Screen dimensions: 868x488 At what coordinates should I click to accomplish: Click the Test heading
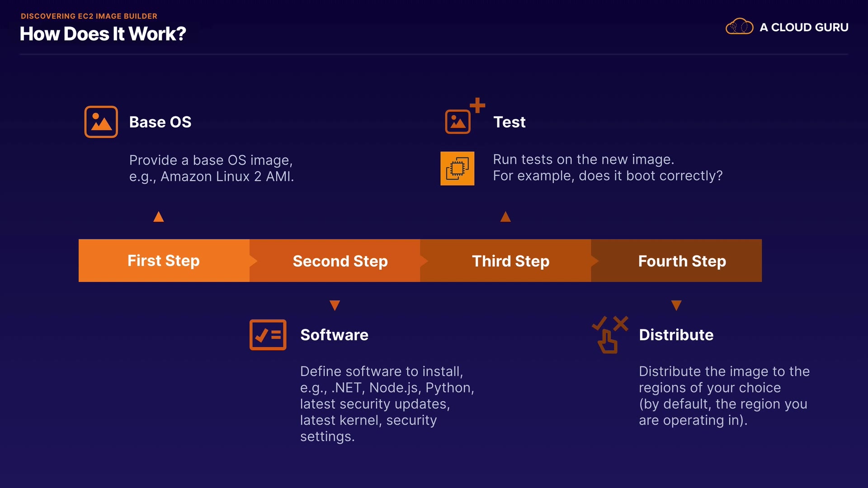(509, 122)
